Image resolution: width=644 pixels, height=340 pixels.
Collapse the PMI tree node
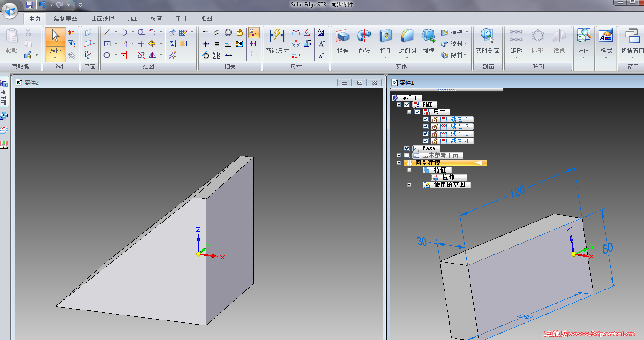tap(399, 105)
